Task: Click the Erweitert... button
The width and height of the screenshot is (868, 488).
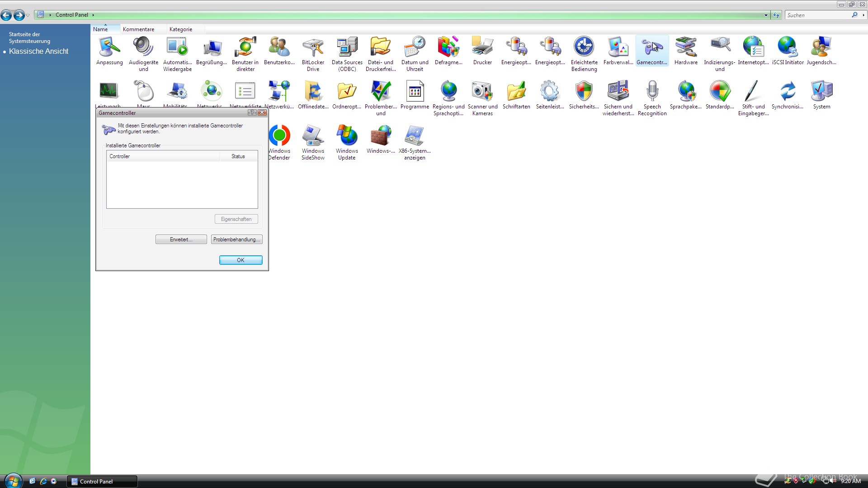Action: pos(181,239)
